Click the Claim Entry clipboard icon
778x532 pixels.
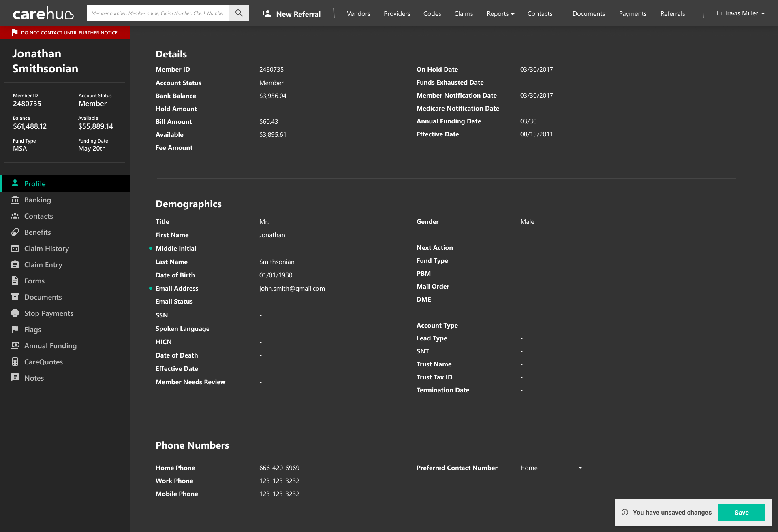click(15, 264)
